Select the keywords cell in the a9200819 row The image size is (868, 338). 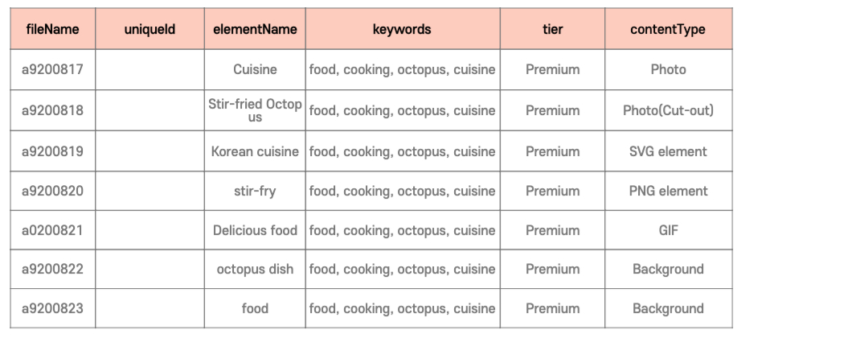[402, 152]
